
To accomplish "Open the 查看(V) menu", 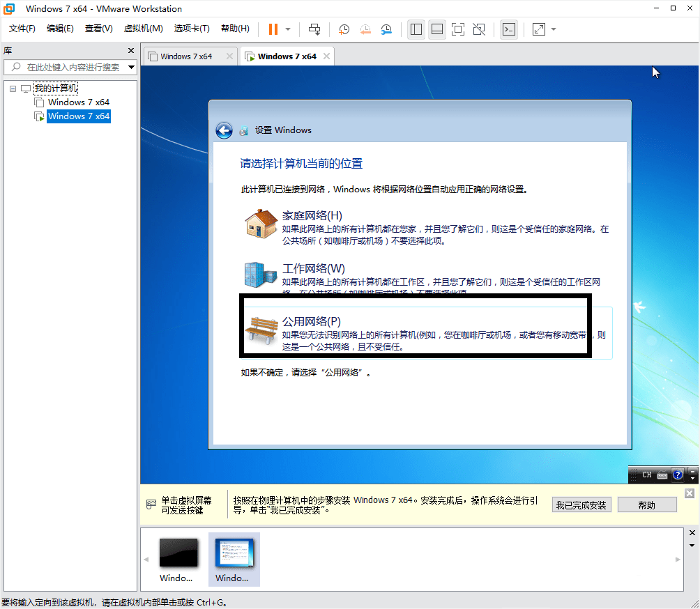I will coord(99,29).
